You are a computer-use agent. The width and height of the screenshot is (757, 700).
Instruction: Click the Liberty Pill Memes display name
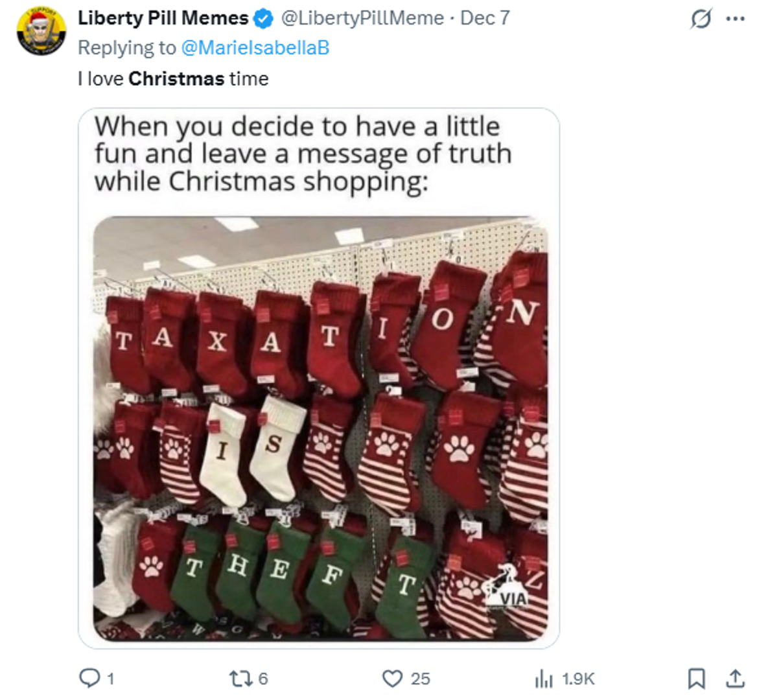163,18
